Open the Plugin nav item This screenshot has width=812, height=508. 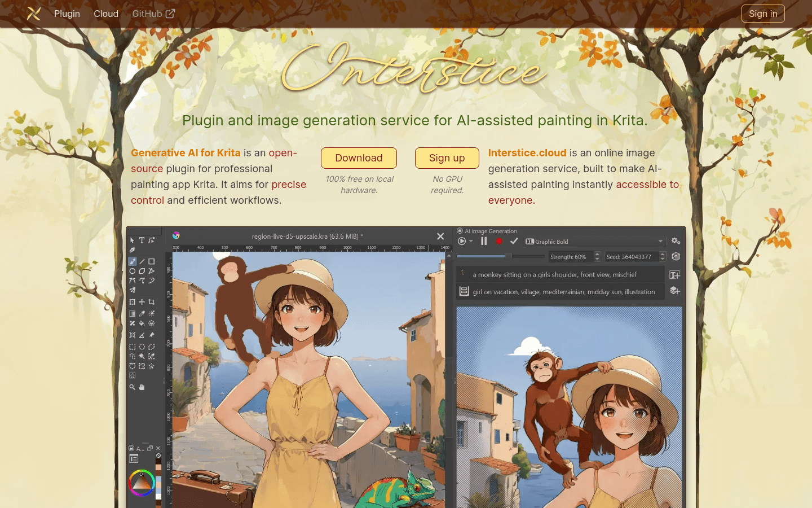click(x=67, y=14)
